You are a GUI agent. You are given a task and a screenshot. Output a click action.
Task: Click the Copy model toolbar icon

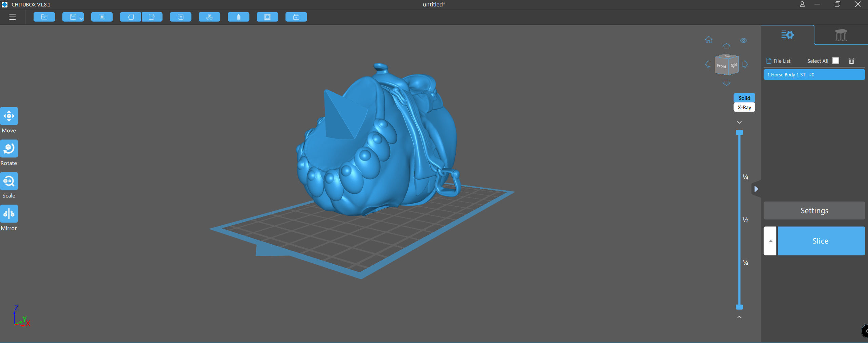coord(180,17)
